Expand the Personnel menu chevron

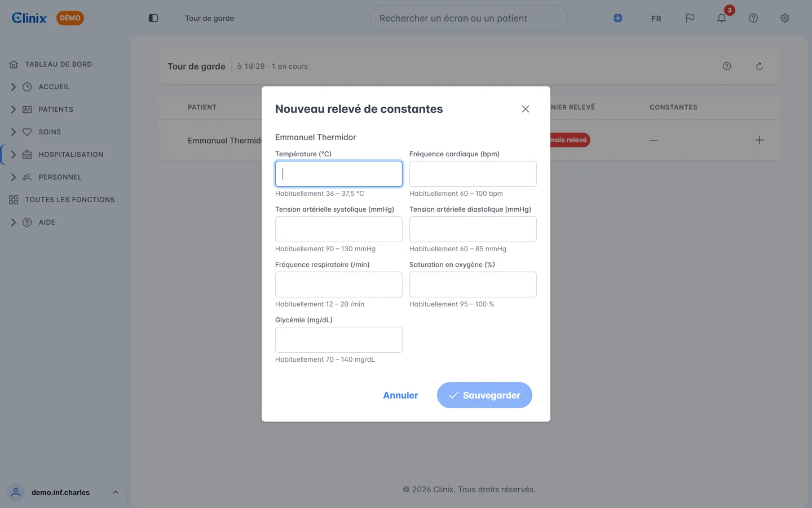[x=14, y=177]
